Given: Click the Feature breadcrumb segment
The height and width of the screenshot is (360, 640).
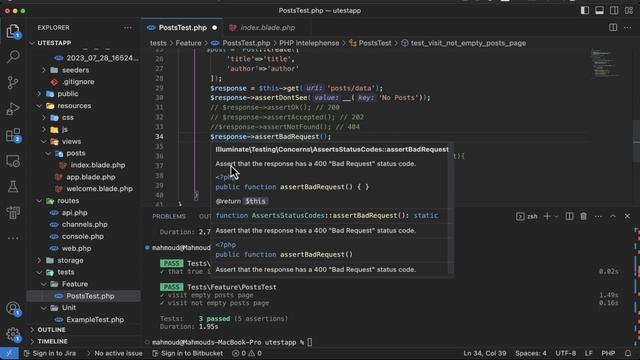Looking at the screenshot, I should 188,43.
